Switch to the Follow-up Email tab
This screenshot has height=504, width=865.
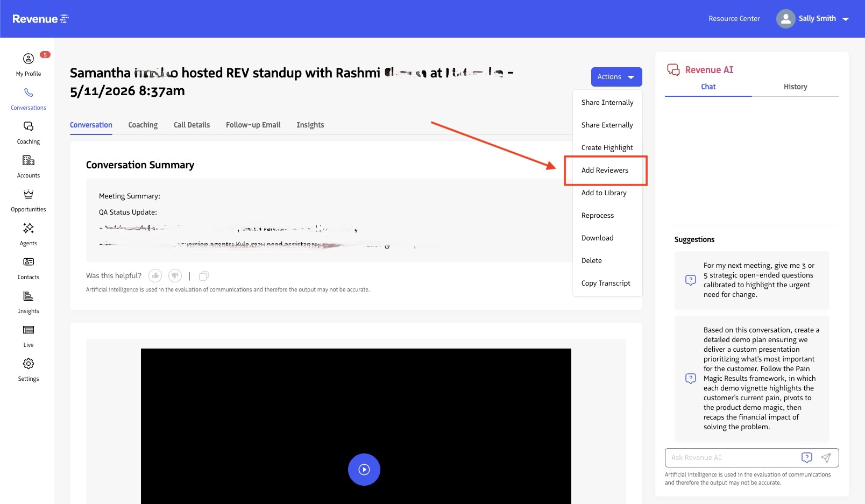(x=253, y=125)
